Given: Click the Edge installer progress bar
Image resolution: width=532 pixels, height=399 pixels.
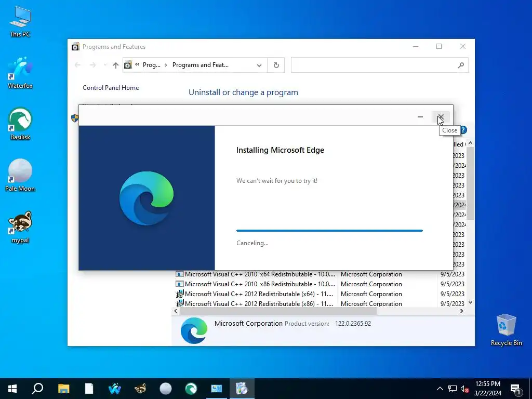Looking at the screenshot, I should pos(329,231).
